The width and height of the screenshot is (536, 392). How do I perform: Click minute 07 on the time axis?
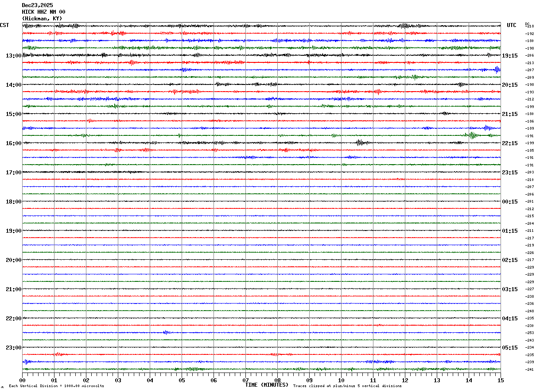point(245,380)
